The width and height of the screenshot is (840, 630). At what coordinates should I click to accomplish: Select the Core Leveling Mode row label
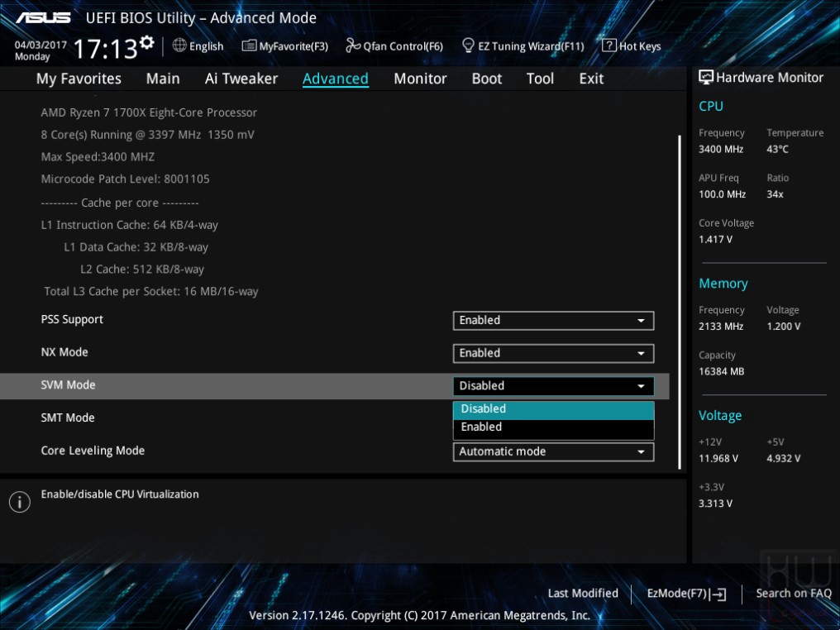(93, 451)
